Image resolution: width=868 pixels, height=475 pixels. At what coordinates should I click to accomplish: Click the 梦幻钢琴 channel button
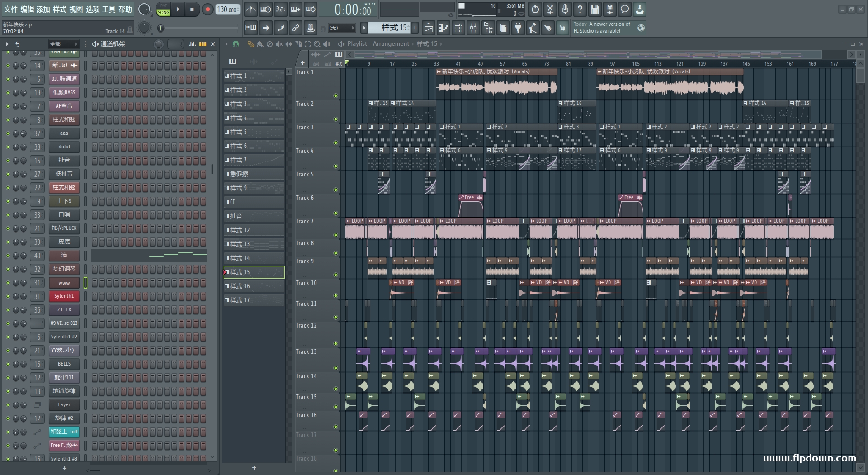(64, 269)
